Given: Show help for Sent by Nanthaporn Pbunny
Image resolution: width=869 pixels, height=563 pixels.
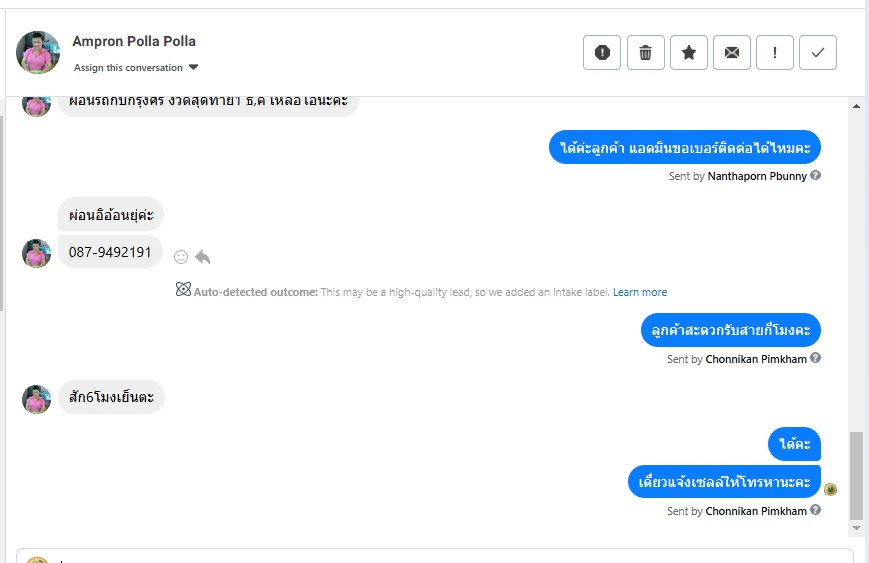Looking at the screenshot, I should (816, 176).
